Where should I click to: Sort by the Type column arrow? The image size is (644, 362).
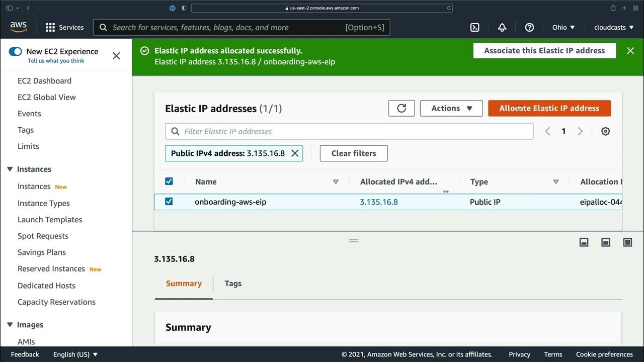556,182
